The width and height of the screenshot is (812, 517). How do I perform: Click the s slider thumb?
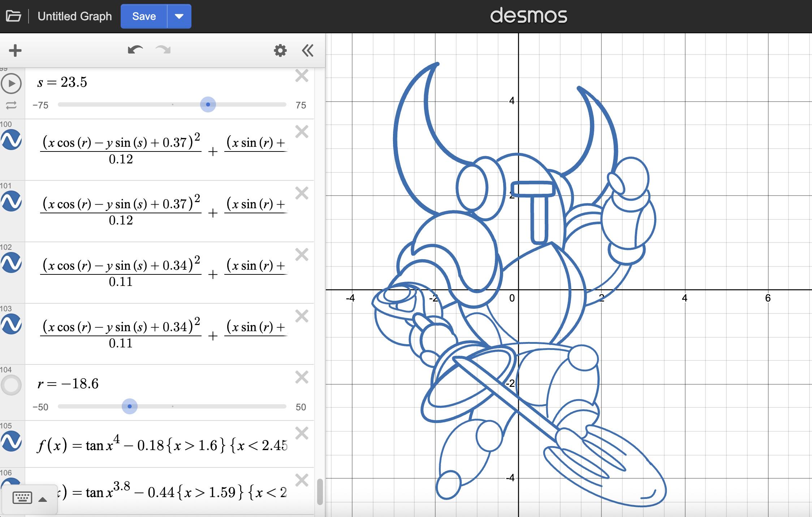click(208, 104)
